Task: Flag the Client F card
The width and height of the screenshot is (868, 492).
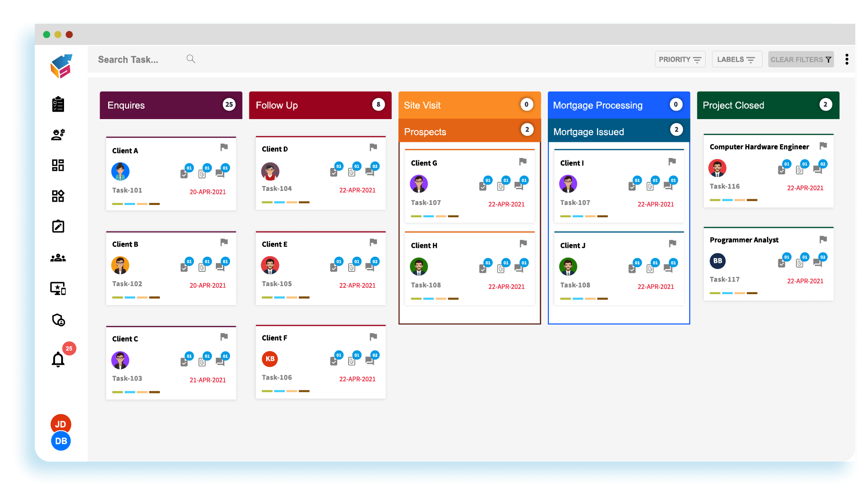Action: click(x=373, y=336)
